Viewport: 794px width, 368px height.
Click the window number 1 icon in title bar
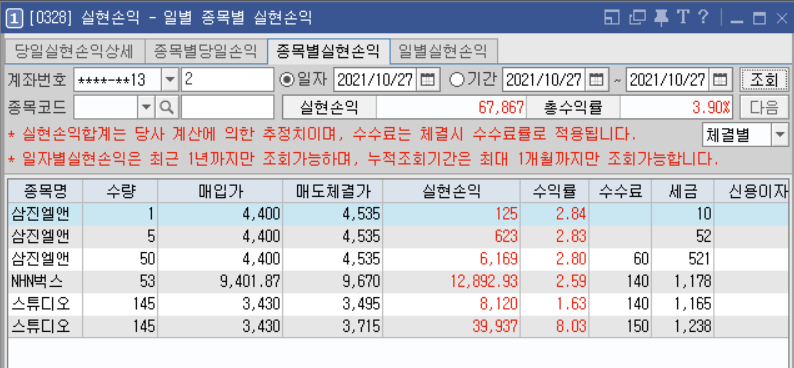(15, 18)
